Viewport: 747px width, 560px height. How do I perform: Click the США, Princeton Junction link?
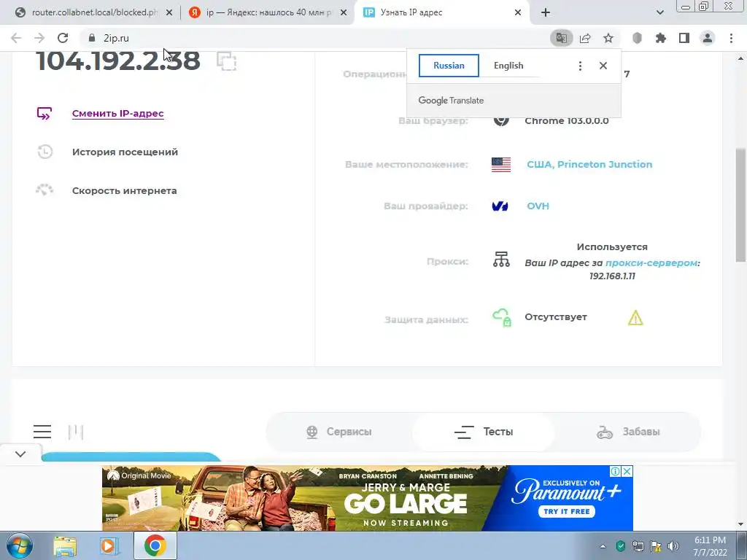tap(589, 164)
